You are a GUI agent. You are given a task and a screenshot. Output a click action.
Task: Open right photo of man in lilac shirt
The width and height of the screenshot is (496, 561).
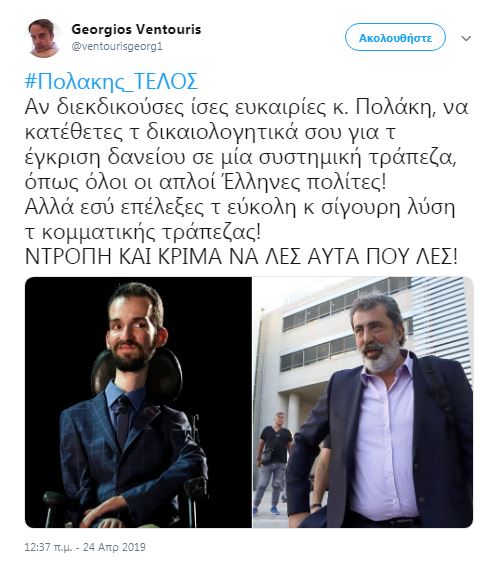363,402
